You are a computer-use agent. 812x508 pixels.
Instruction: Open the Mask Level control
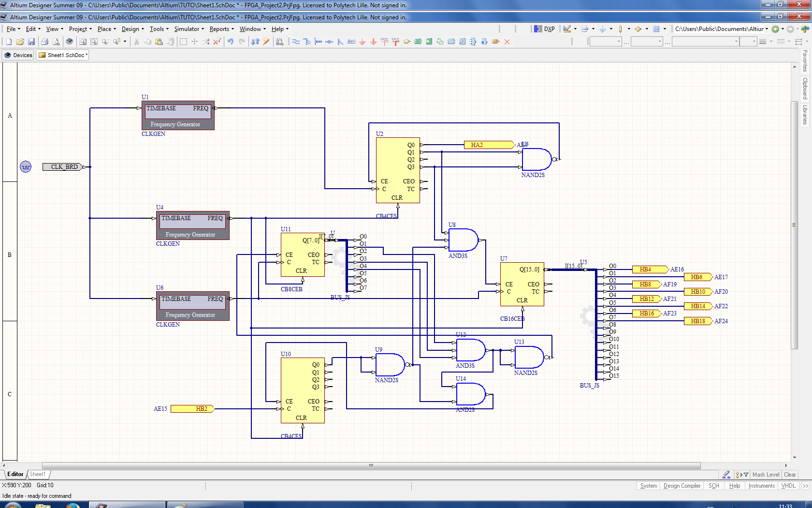tap(766, 475)
